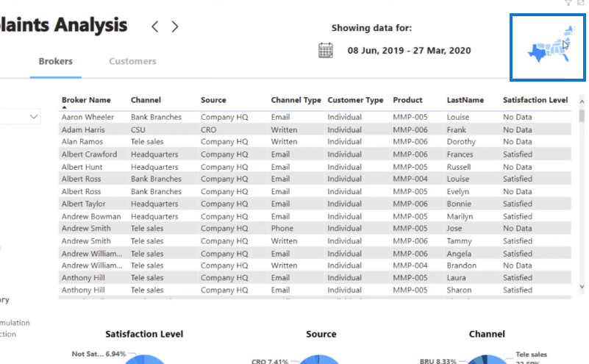Sort by LastName column header
Viewport: 589px width, 364px height.
465,100
